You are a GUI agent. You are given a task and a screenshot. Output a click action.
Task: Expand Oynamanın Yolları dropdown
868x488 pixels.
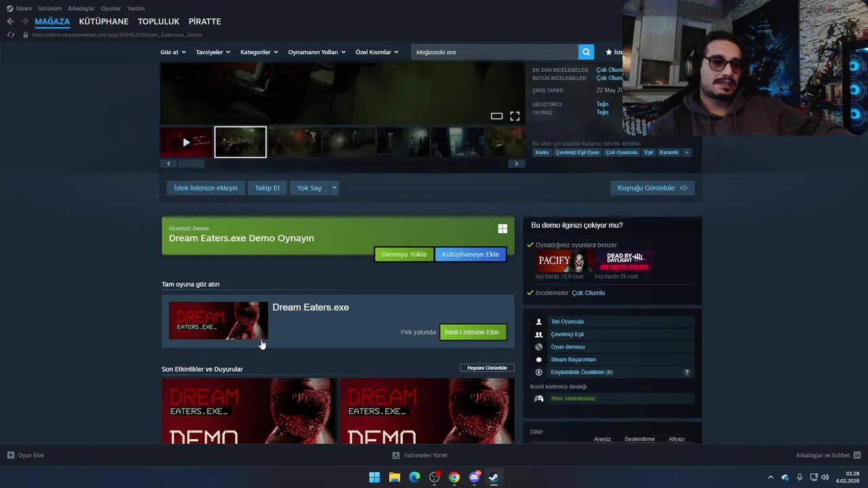[317, 52]
